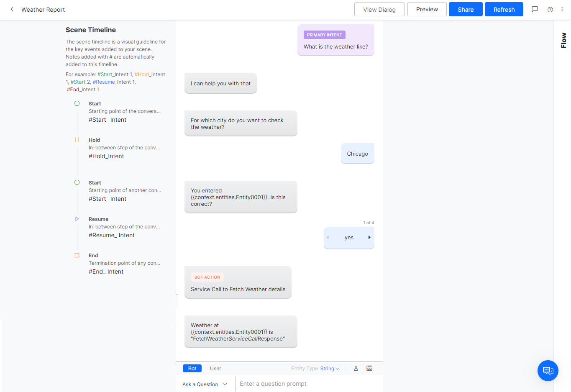Viewport: 571px width, 392px height.
Task: Expand the Ask a Question dropdown
Action: tap(205, 384)
